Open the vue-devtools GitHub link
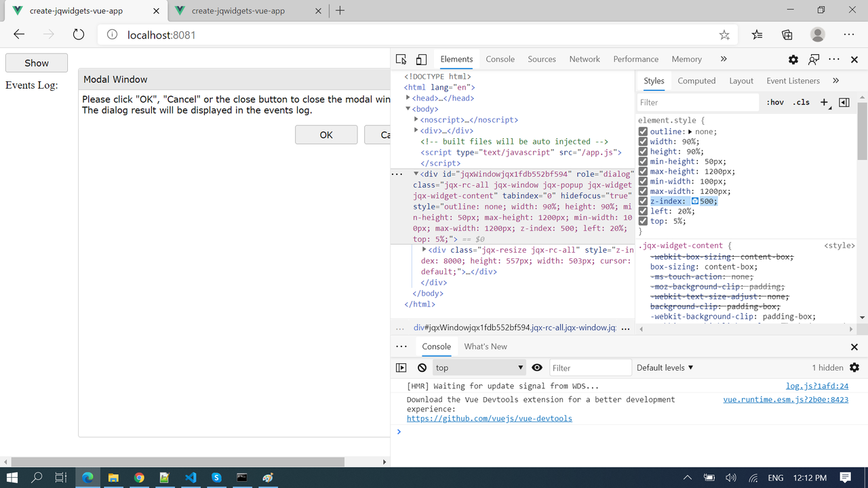The width and height of the screenshot is (868, 488). tap(489, 419)
